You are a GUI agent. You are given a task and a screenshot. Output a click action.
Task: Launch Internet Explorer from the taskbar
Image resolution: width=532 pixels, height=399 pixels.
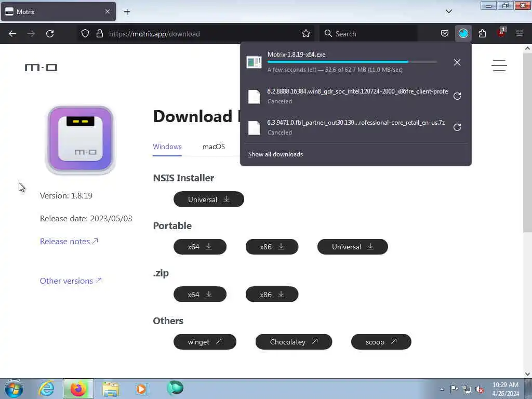pyautogui.click(x=46, y=389)
